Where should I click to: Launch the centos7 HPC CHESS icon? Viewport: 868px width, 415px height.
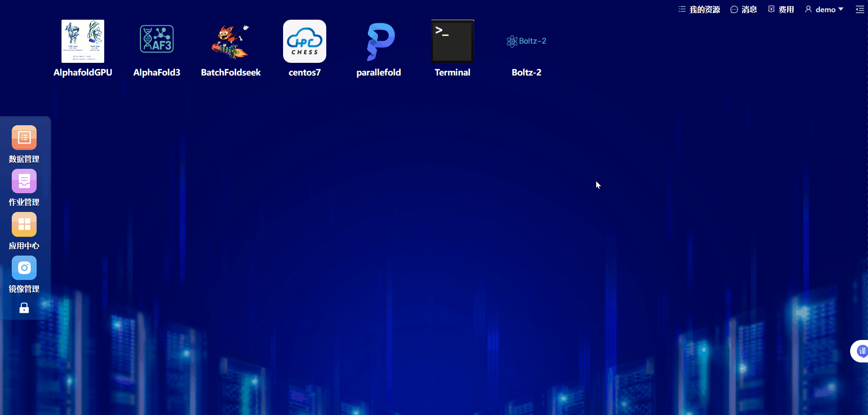pos(305,41)
